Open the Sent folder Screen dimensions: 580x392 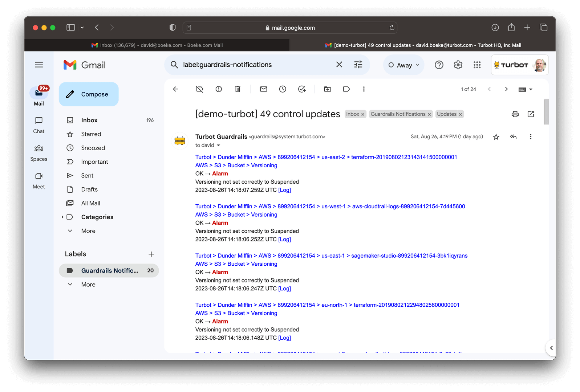(x=109, y=176)
